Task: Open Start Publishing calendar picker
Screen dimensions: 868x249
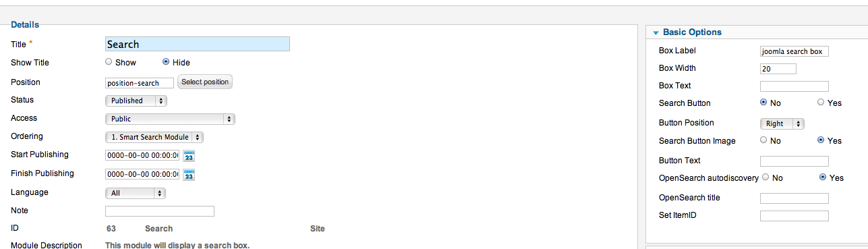Action: (x=189, y=156)
